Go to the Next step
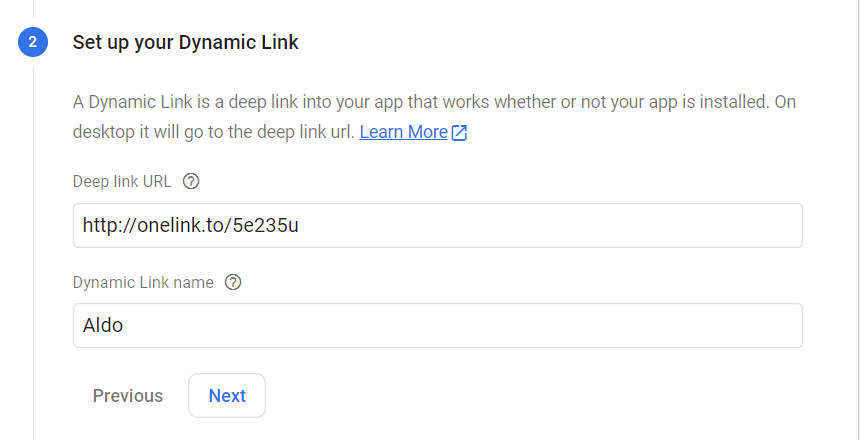This screenshot has width=860, height=440. coord(227,396)
